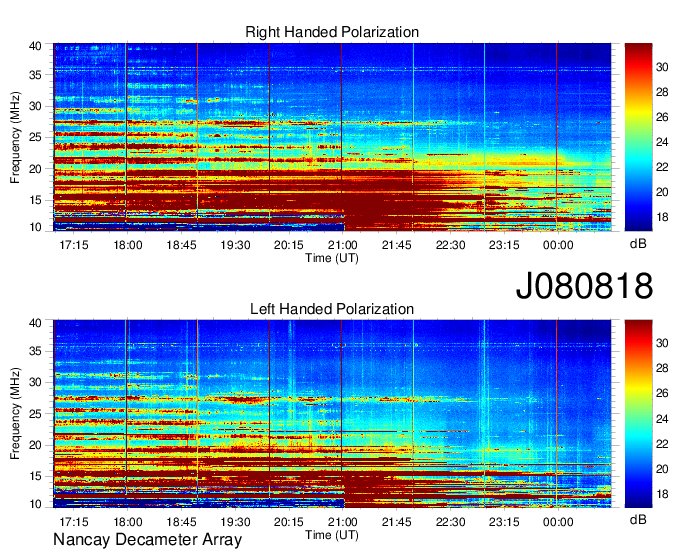The image size is (680, 552).
Task: Click the 15 MHz tick on Right Handed plot
Action: click(35, 200)
